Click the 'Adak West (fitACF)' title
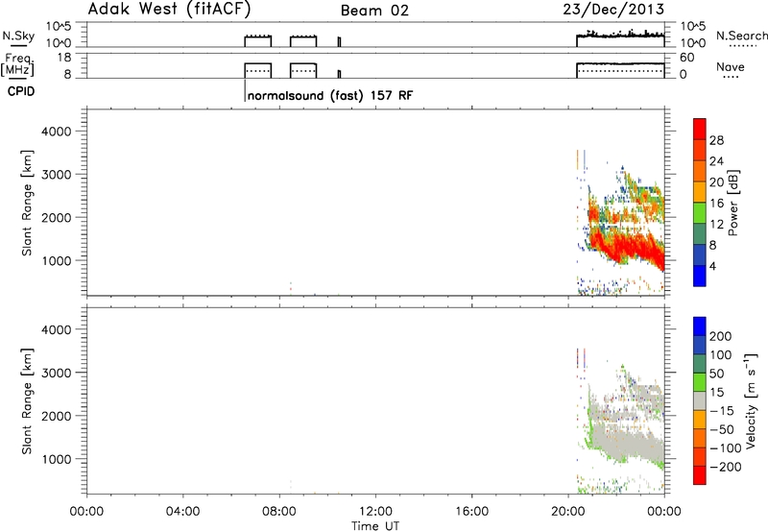The height and width of the screenshot is (532, 768). (169, 10)
